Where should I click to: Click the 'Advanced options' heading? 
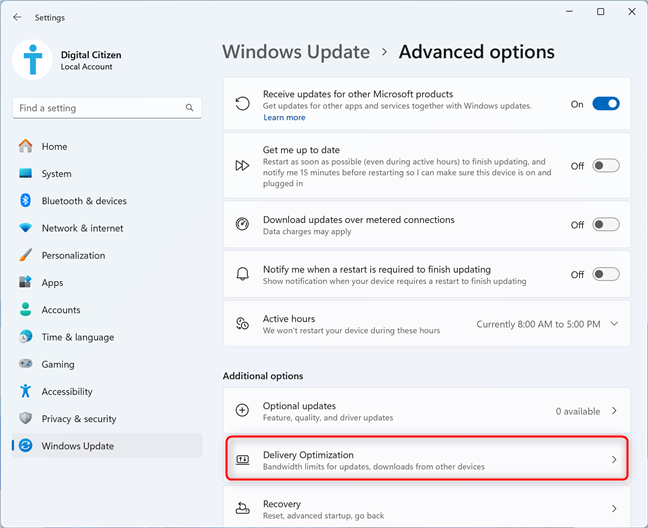pos(476,52)
